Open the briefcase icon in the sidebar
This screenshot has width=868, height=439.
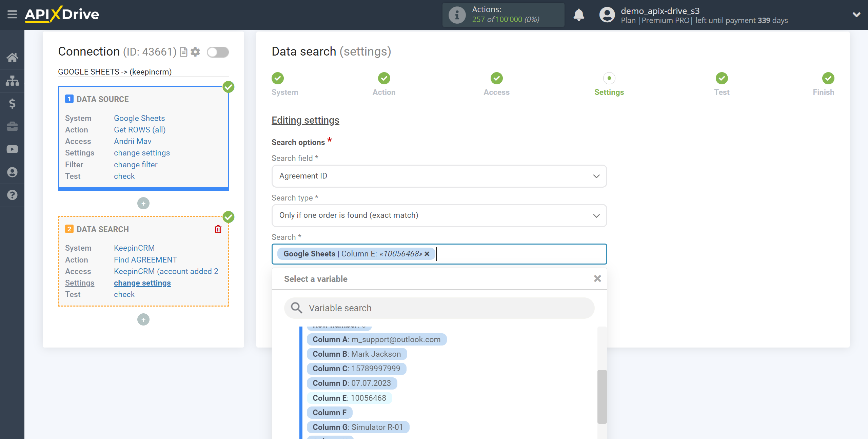(x=12, y=126)
